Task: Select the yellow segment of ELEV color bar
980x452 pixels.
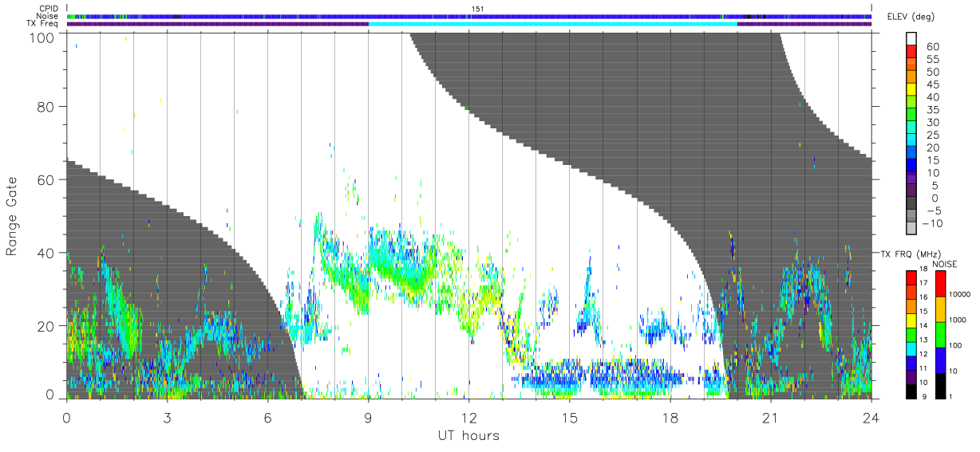Action: coord(911,91)
